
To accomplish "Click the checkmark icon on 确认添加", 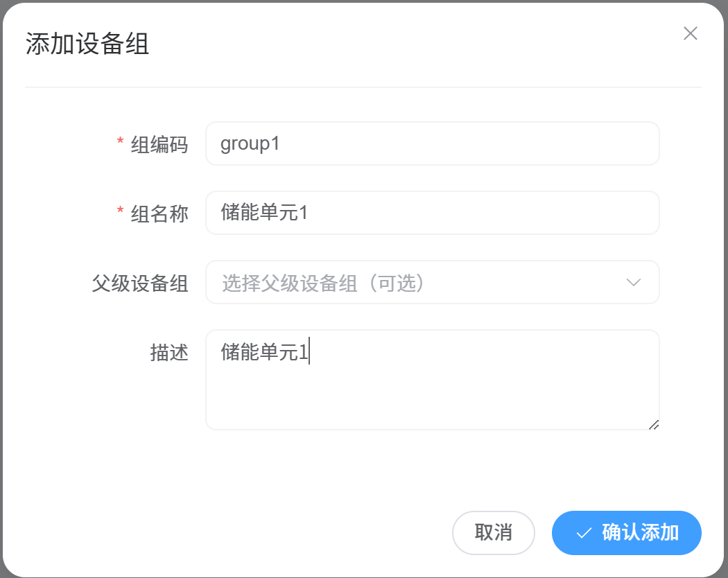I will [x=584, y=533].
